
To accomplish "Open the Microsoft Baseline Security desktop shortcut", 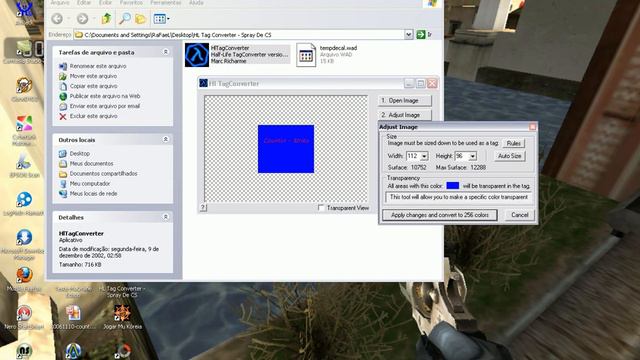I will [x=24, y=238].
